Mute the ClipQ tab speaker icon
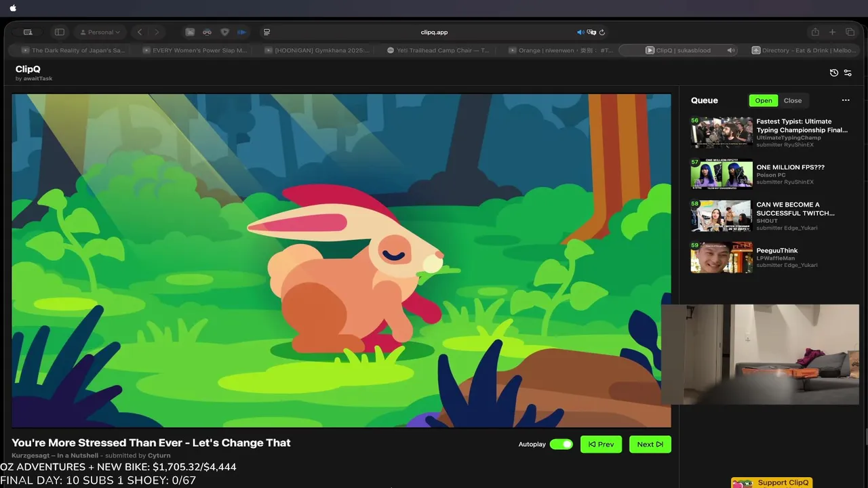Image resolution: width=868 pixels, height=488 pixels. 731,50
